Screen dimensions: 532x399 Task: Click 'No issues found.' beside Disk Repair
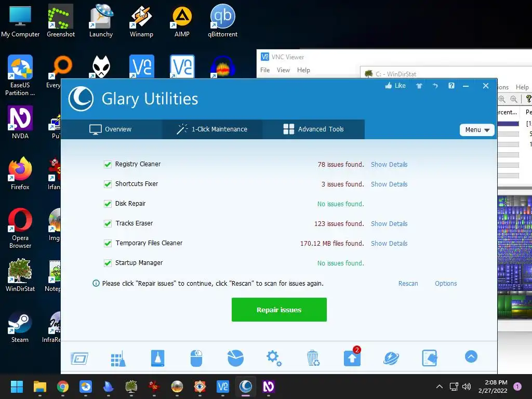[x=341, y=204]
